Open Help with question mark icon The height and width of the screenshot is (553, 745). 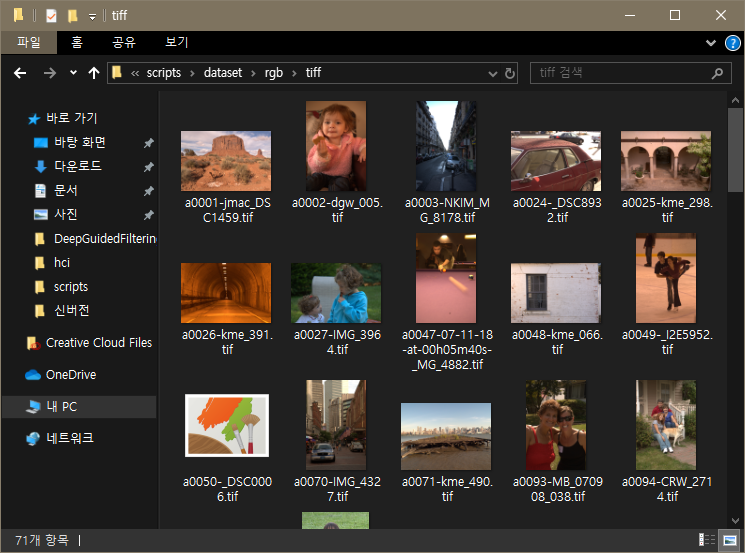pyautogui.click(x=732, y=43)
